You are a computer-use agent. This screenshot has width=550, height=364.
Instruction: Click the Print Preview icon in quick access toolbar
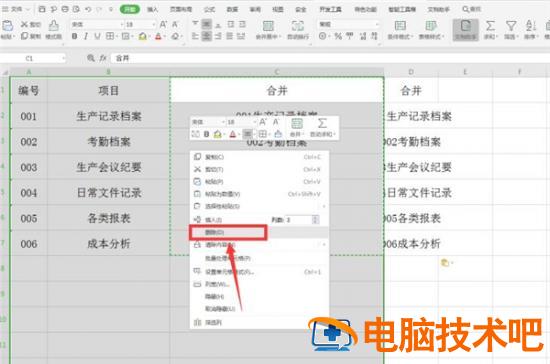pos(76,9)
